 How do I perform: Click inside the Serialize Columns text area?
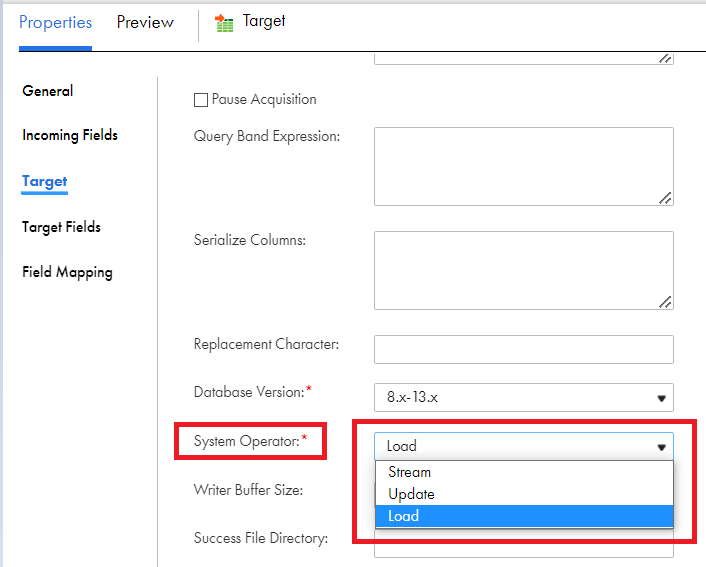524,271
